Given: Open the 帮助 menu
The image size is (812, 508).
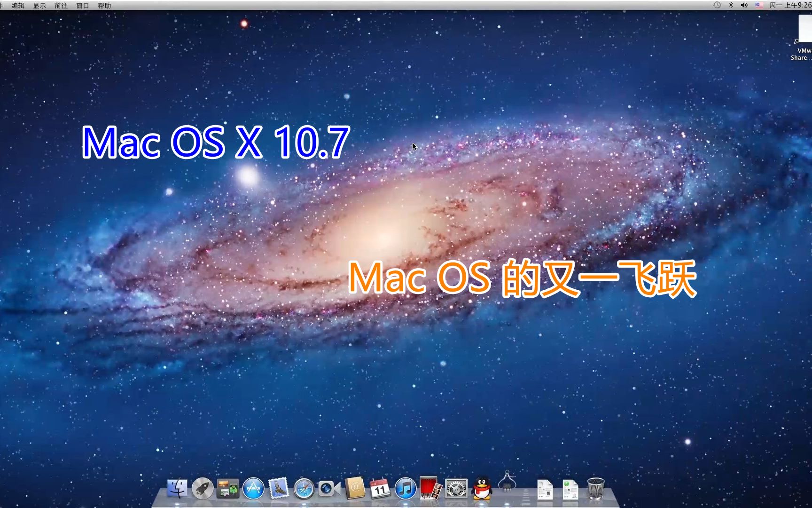Looking at the screenshot, I should click(104, 6).
